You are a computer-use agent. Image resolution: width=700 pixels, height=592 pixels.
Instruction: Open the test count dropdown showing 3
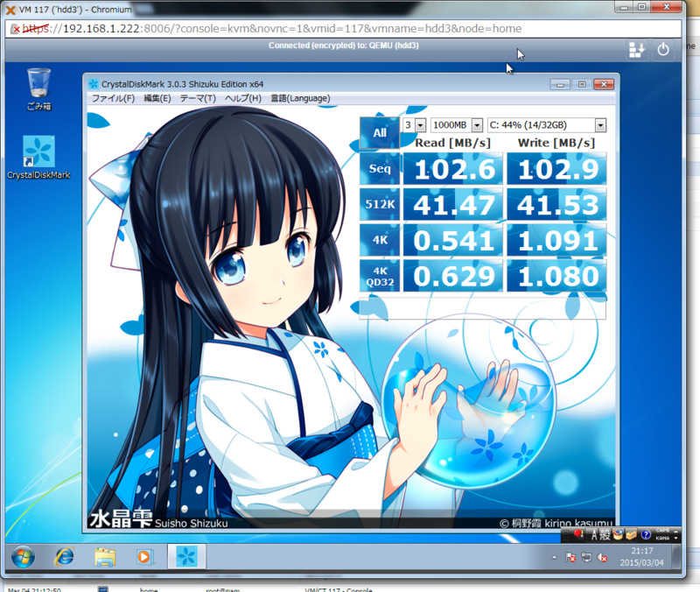point(414,125)
